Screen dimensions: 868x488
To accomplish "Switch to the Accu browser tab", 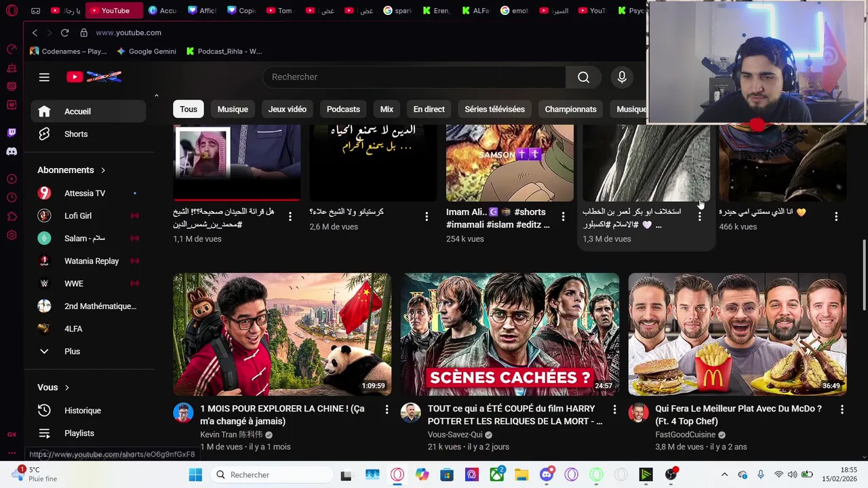I will coord(163,10).
